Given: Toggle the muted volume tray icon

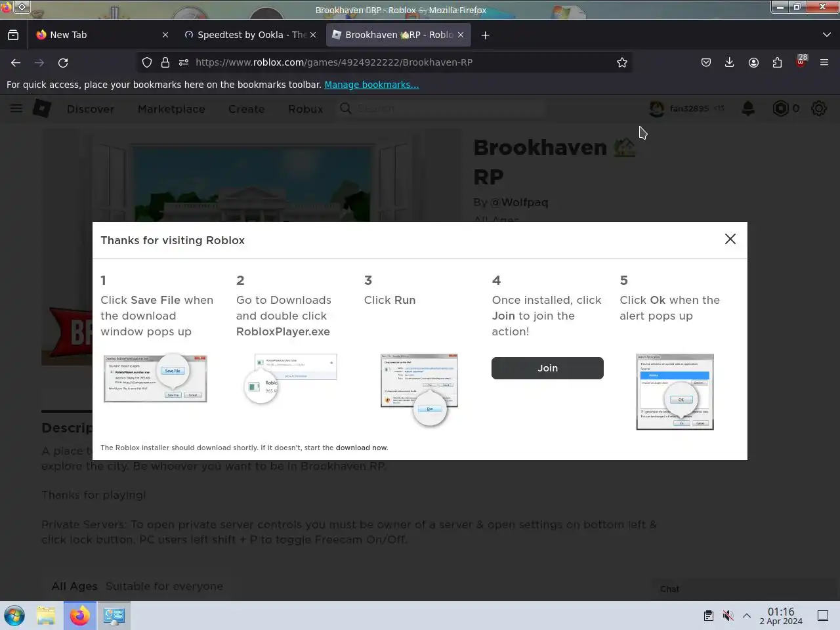Looking at the screenshot, I should tap(728, 616).
